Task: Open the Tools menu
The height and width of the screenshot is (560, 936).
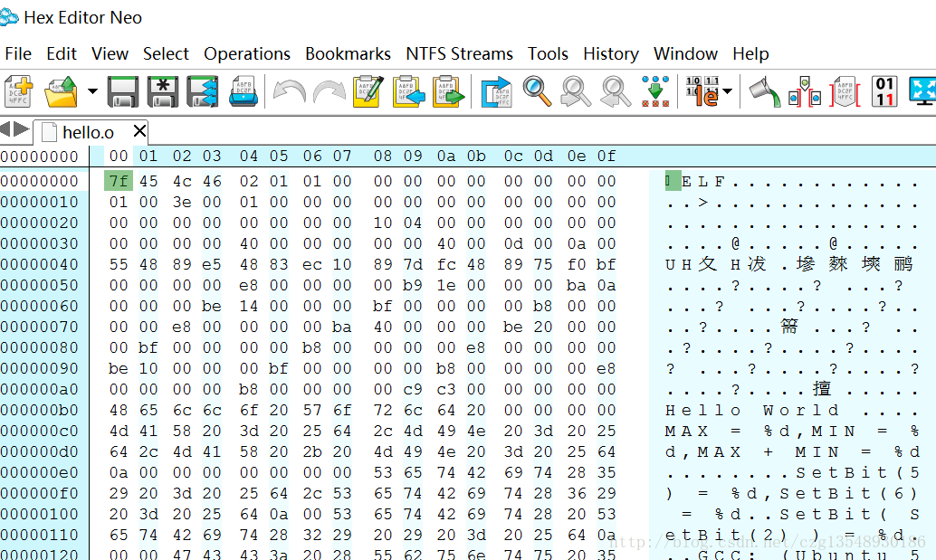Action: coord(548,53)
